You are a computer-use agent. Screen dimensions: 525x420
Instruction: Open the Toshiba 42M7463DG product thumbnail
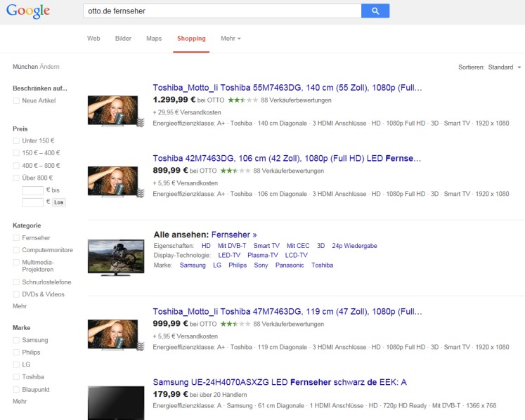tap(112, 181)
